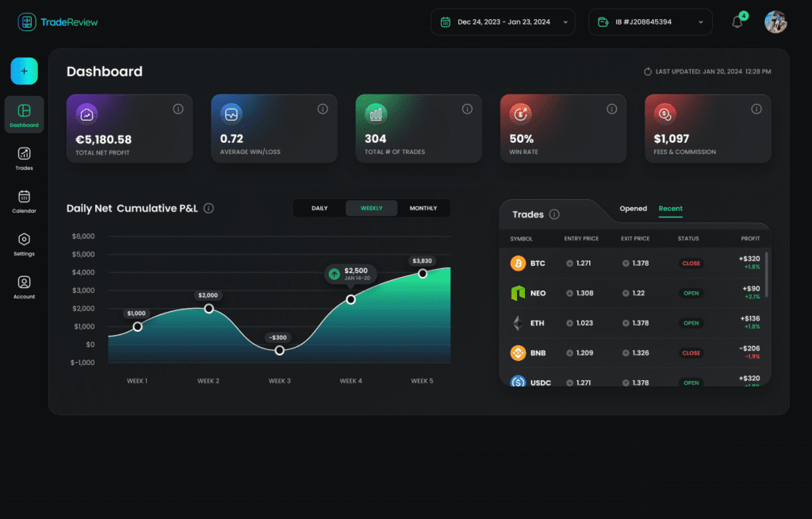Select the Account icon in the sidebar
Viewport: 812px width, 519px height.
point(24,282)
